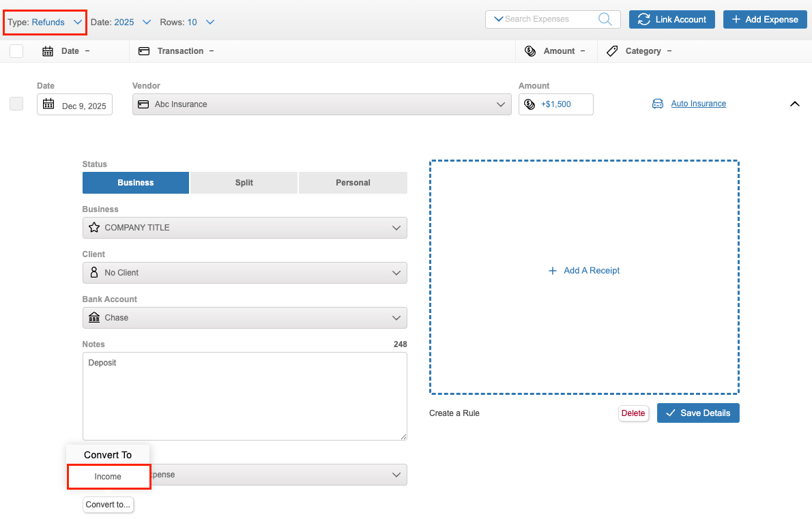Image resolution: width=812 pixels, height=519 pixels.
Task: Click the tag icon in Category header
Action: [612, 51]
